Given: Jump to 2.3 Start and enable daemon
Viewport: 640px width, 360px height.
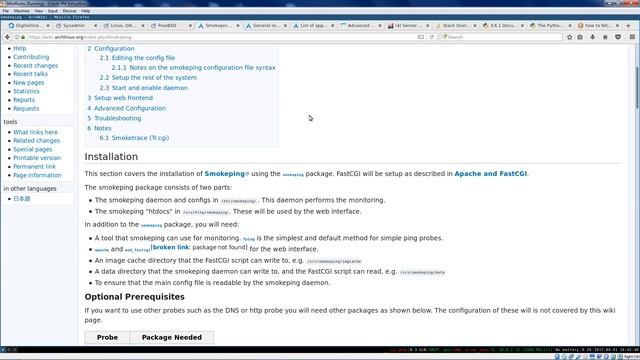Looking at the screenshot, I should (144, 88).
